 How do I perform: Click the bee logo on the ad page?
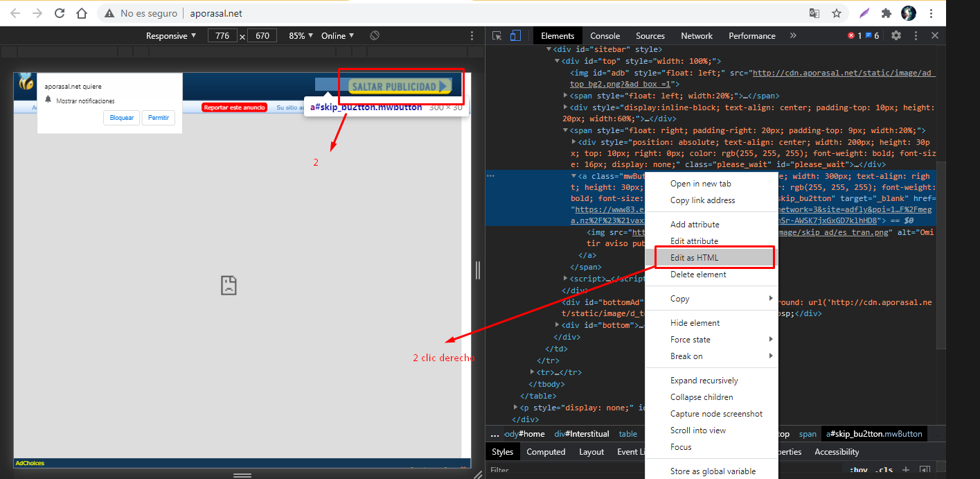click(x=26, y=82)
